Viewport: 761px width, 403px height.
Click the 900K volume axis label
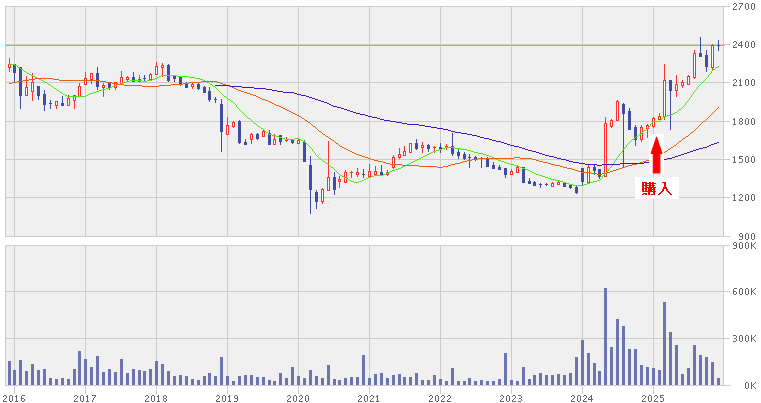[x=743, y=246]
